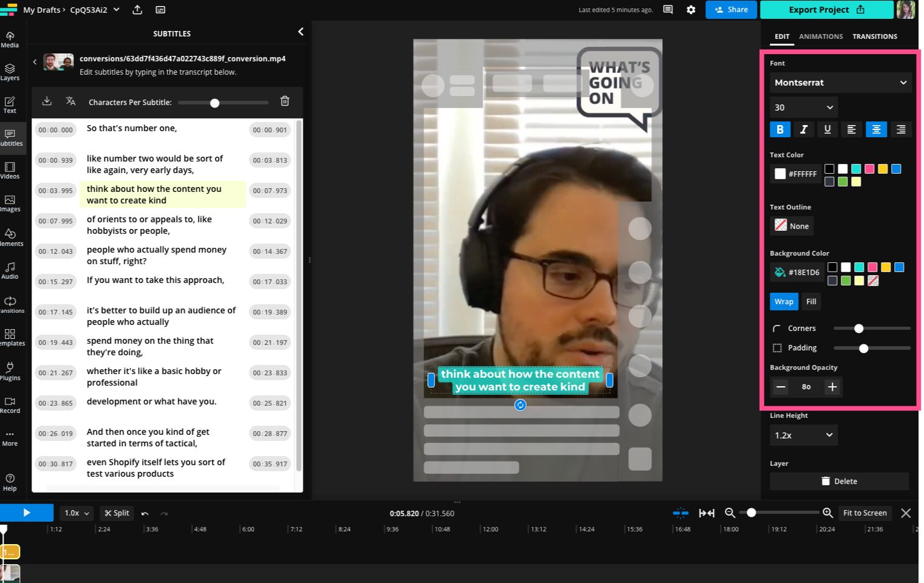The width and height of the screenshot is (924, 583).
Task: Click the Fit to Screen button
Action: click(865, 513)
